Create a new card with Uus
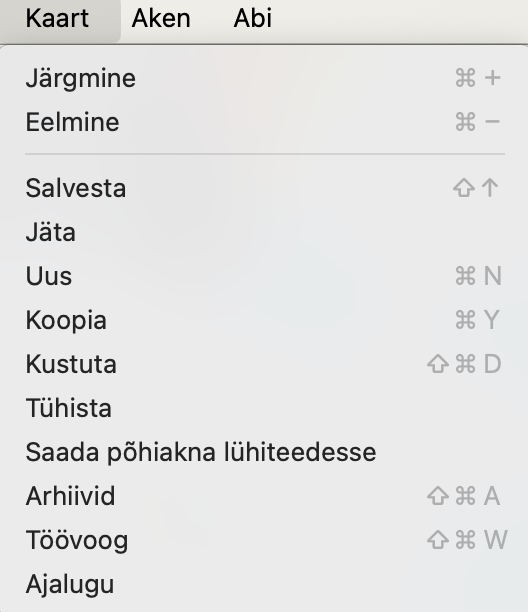 pyautogui.click(x=264, y=276)
